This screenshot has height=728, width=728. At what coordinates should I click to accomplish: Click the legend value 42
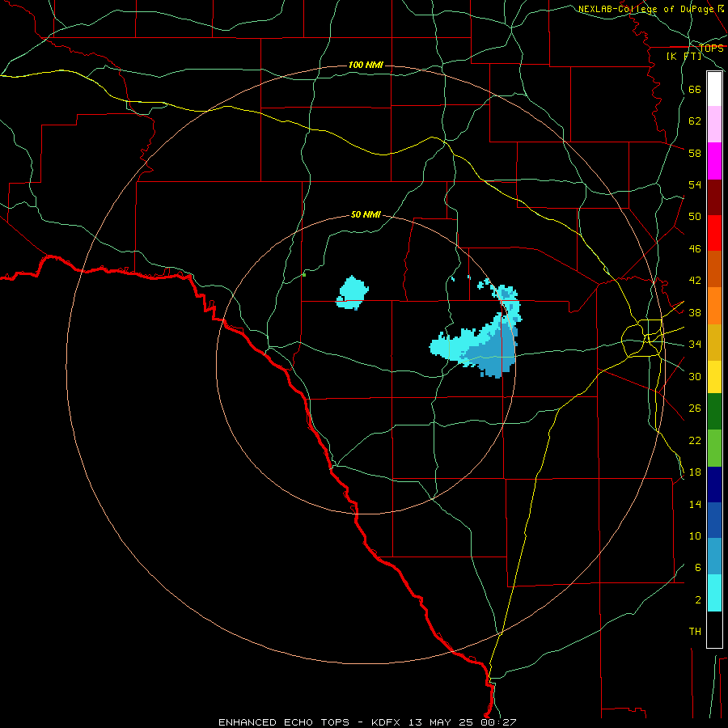(x=695, y=281)
